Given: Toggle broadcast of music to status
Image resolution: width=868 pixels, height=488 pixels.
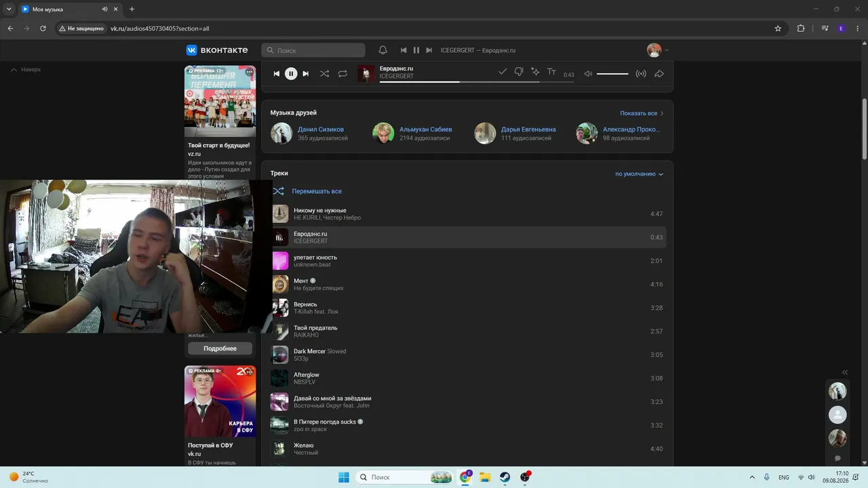Looking at the screenshot, I should coord(641,74).
